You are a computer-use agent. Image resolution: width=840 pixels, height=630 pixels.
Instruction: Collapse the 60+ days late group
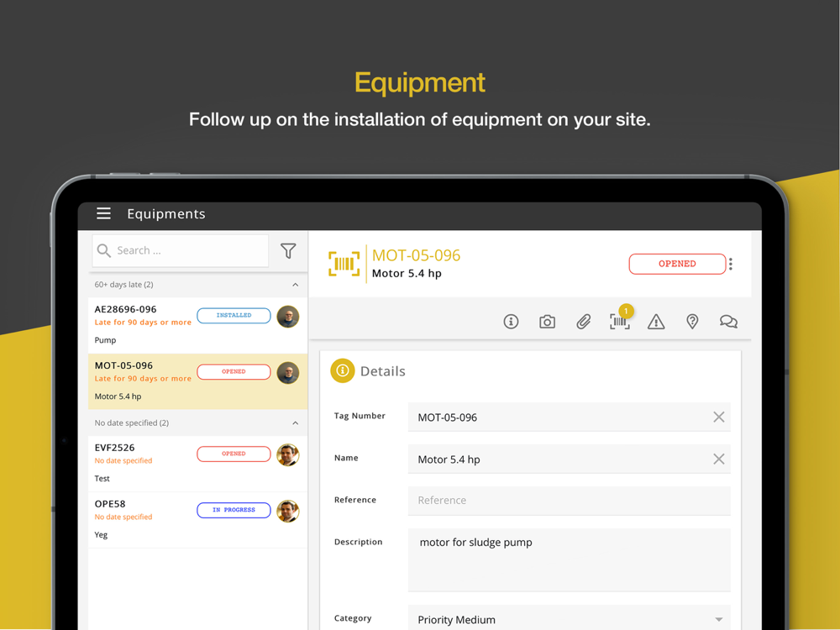[295, 285]
